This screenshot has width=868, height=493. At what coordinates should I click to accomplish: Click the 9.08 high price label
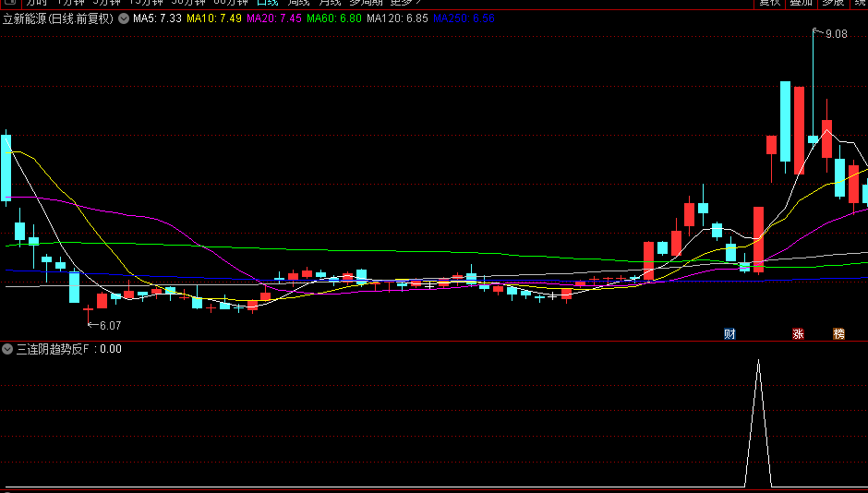coord(837,34)
